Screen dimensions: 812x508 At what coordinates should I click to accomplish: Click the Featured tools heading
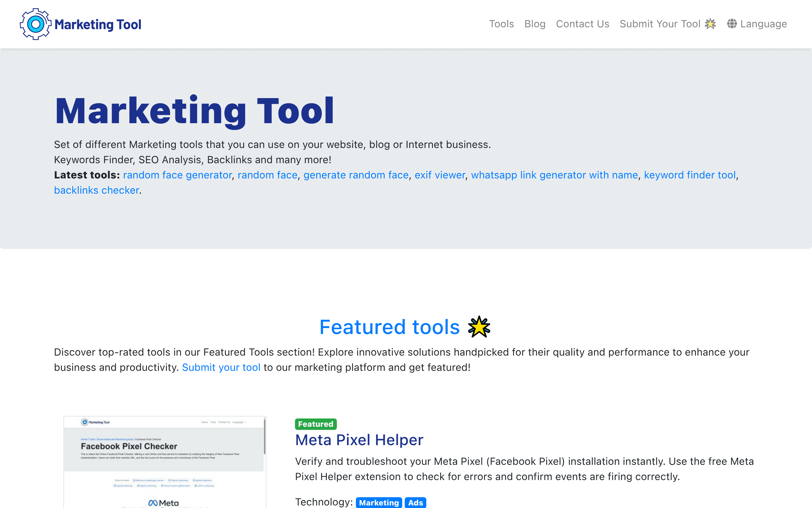(x=390, y=327)
